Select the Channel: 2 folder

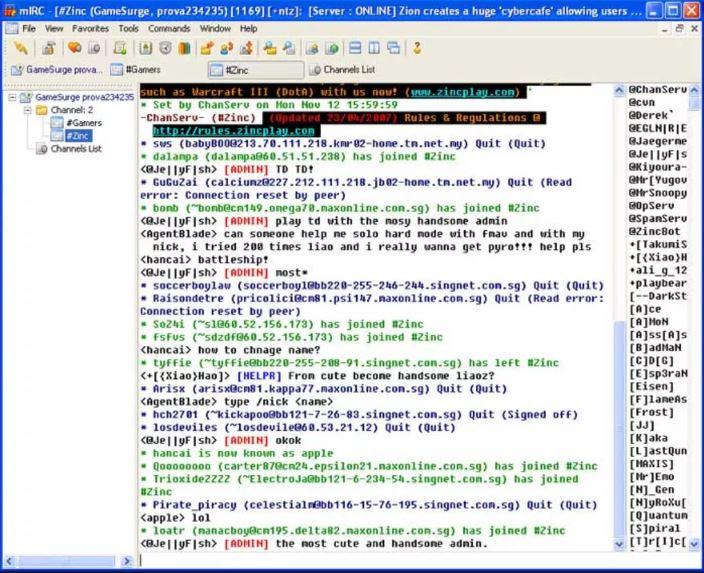point(71,110)
